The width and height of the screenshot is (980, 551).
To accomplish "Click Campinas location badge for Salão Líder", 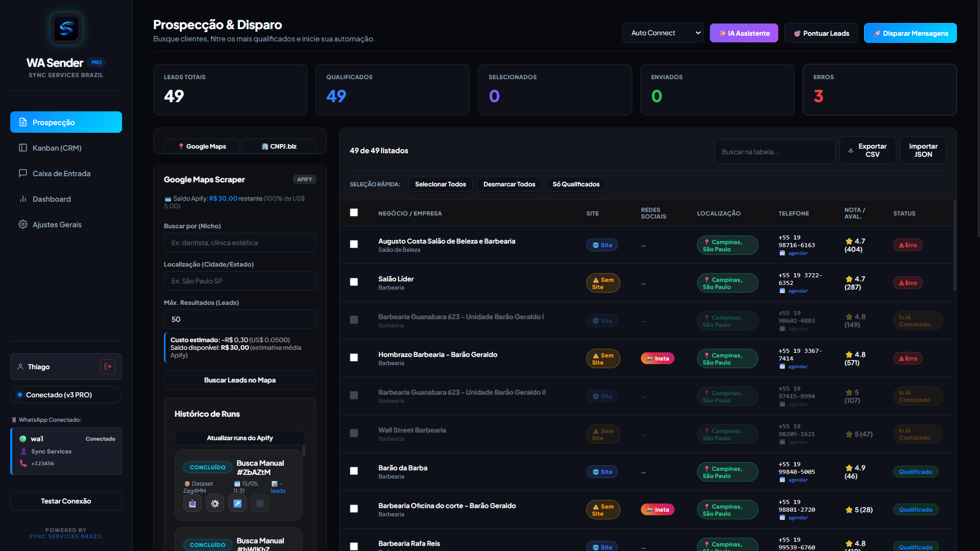I will tap(727, 283).
